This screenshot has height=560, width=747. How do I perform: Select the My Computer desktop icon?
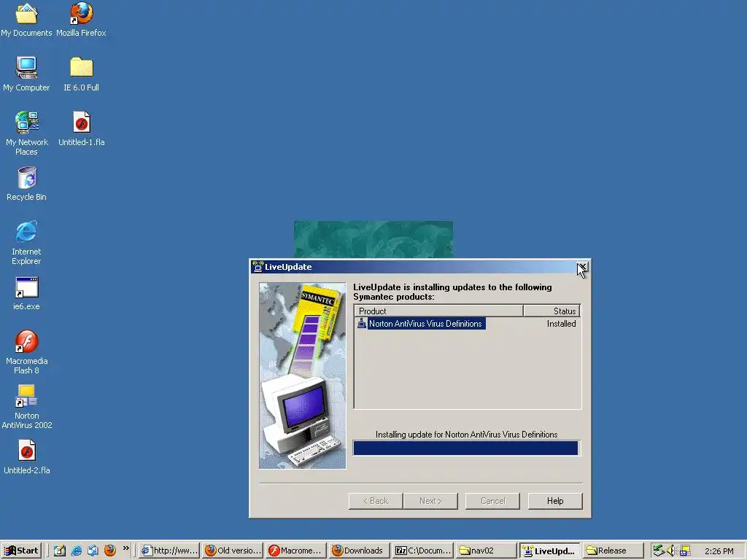[x=26, y=74]
